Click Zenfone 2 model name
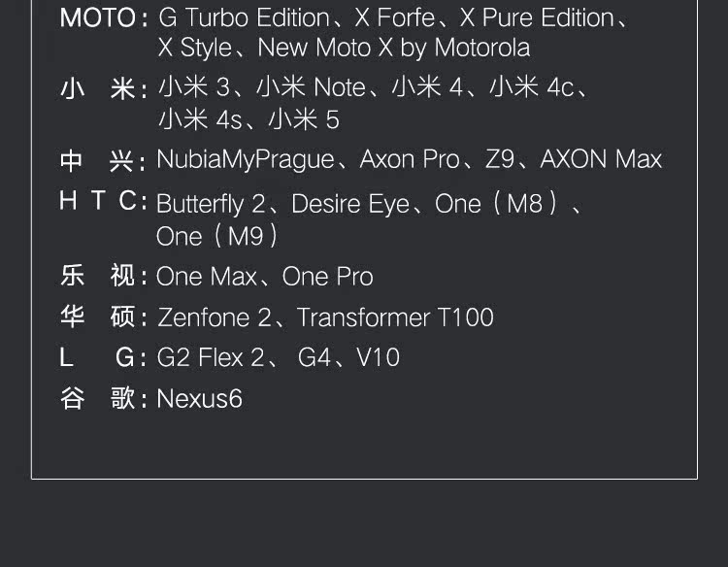This screenshot has height=567, width=728. tap(216, 317)
